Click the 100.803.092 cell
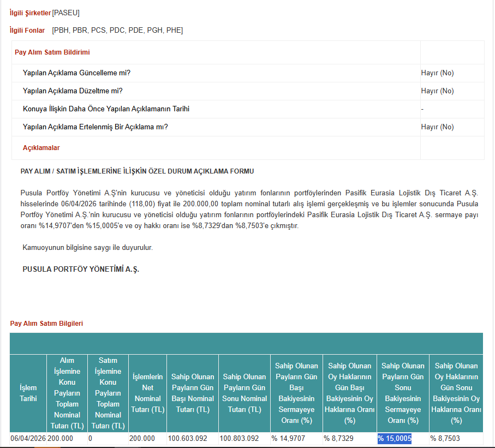The height and width of the screenshot is (448, 495). [244, 439]
